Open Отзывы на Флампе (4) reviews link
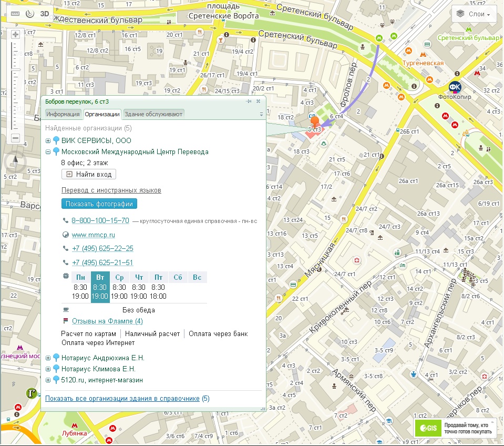 (x=107, y=321)
